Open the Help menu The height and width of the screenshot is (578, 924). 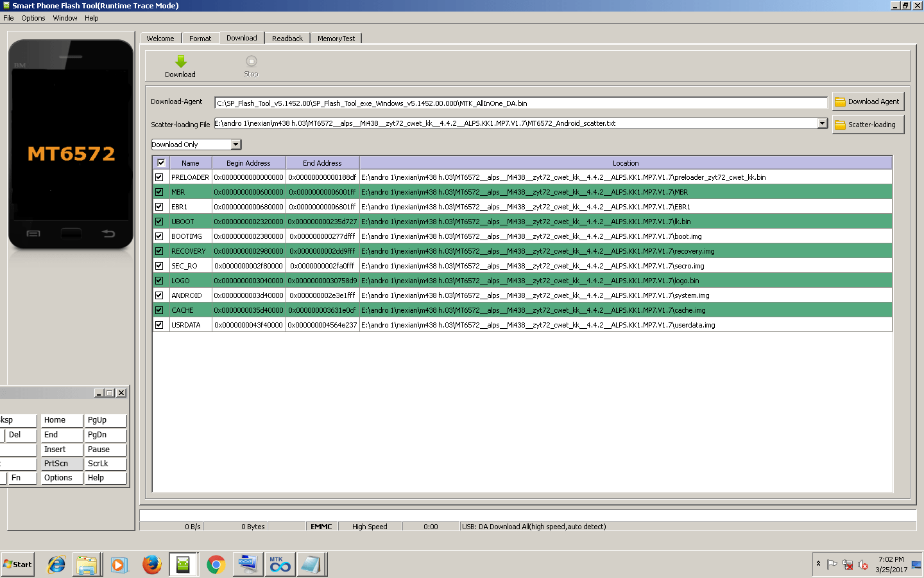coord(92,18)
